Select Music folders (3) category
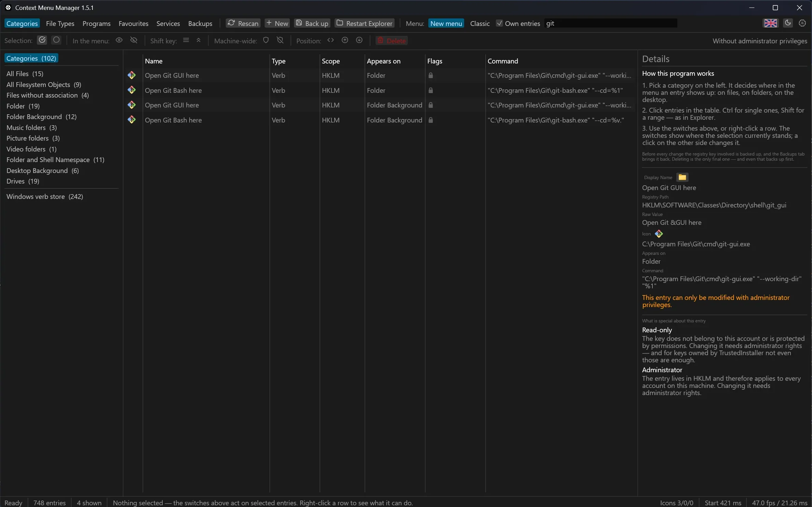This screenshot has width=812, height=507. 32,128
